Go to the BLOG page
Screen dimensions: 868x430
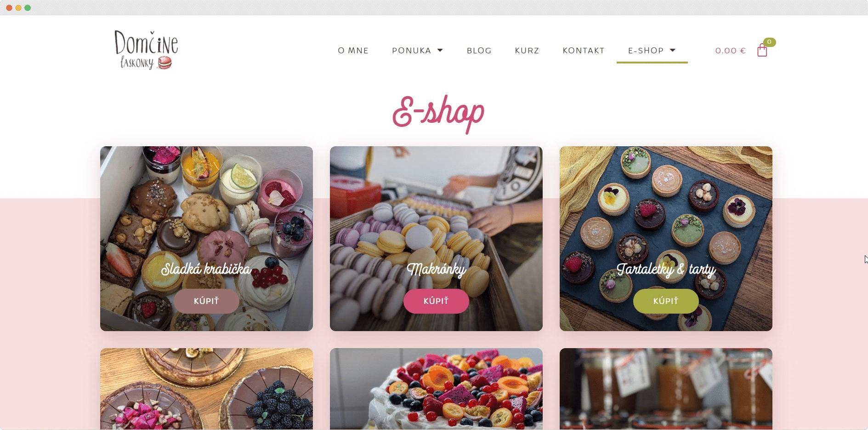pyautogui.click(x=479, y=51)
